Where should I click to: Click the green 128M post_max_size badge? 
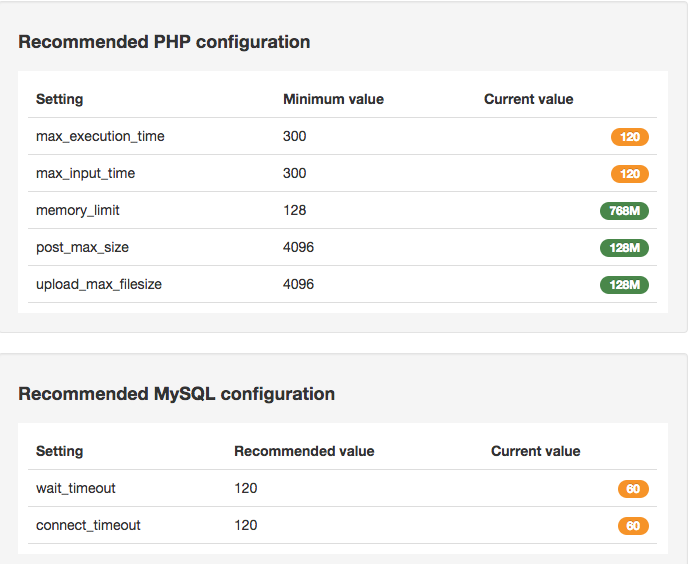pos(624,248)
